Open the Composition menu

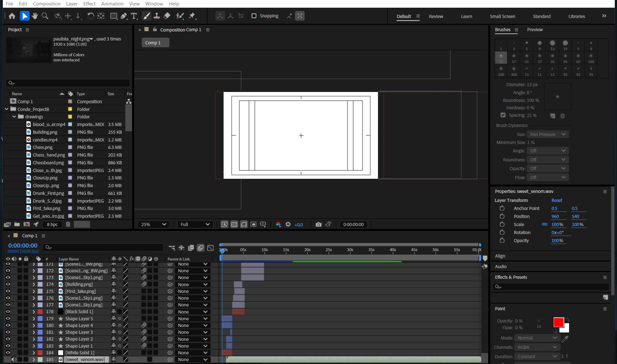point(47,4)
